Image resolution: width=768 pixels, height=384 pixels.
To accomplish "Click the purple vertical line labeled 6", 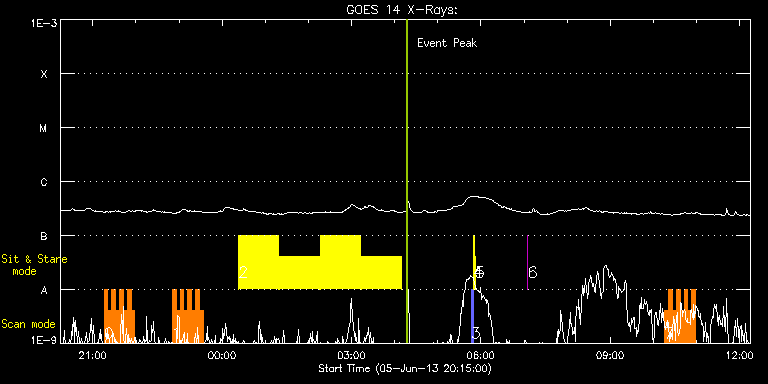I will point(528,263).
